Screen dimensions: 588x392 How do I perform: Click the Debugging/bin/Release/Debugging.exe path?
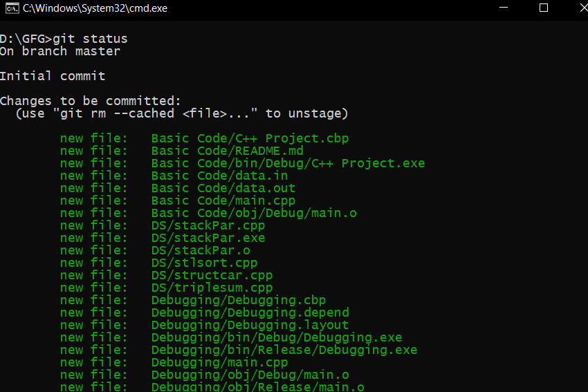click(x=284, y=350)
